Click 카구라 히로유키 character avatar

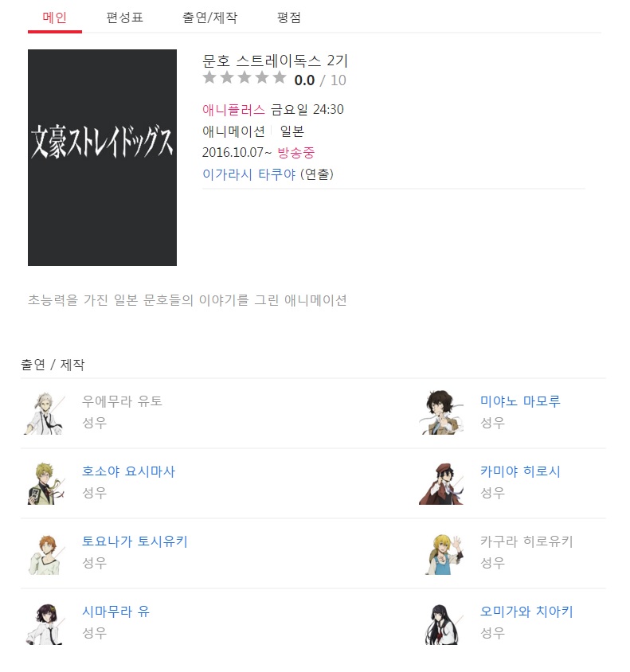444,554
